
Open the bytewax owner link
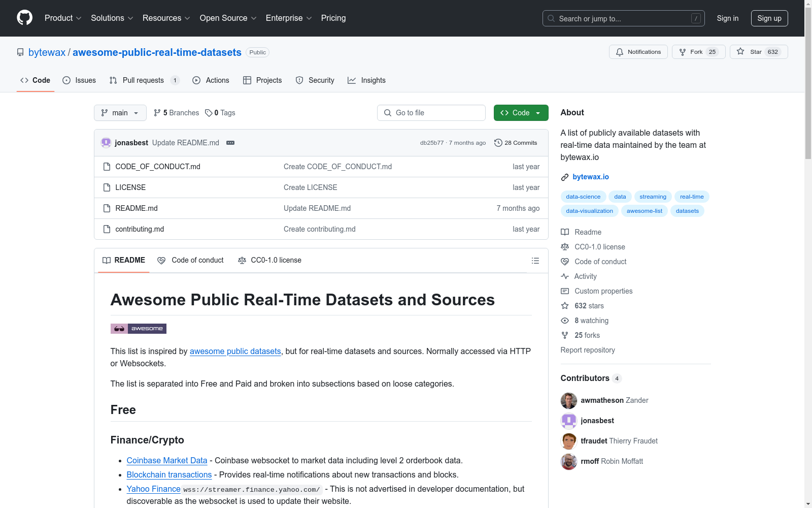pyautogui.click(x=47, y=52)
